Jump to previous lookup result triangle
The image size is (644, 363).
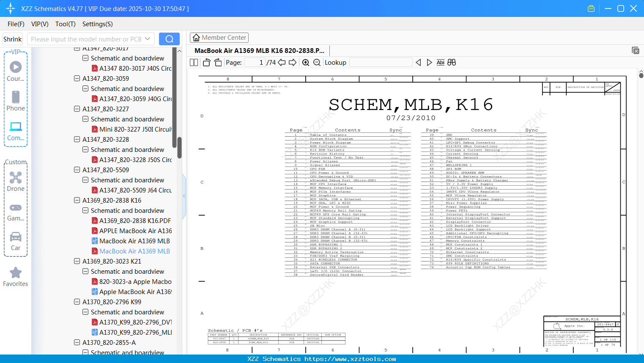point(418,63)
